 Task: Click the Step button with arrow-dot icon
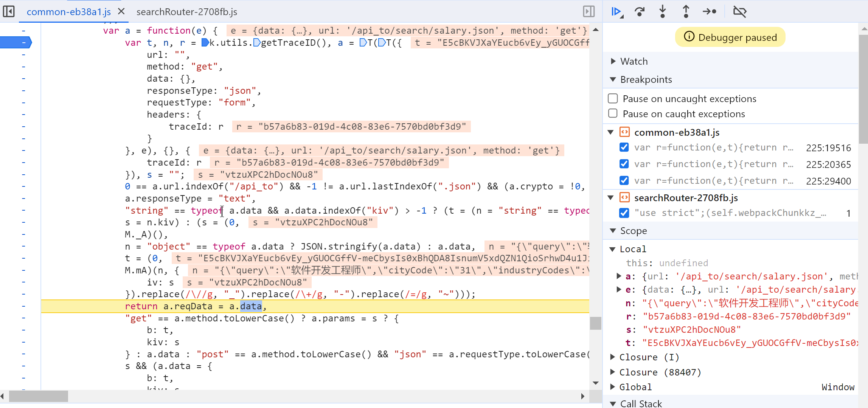(x=709, y=11)
